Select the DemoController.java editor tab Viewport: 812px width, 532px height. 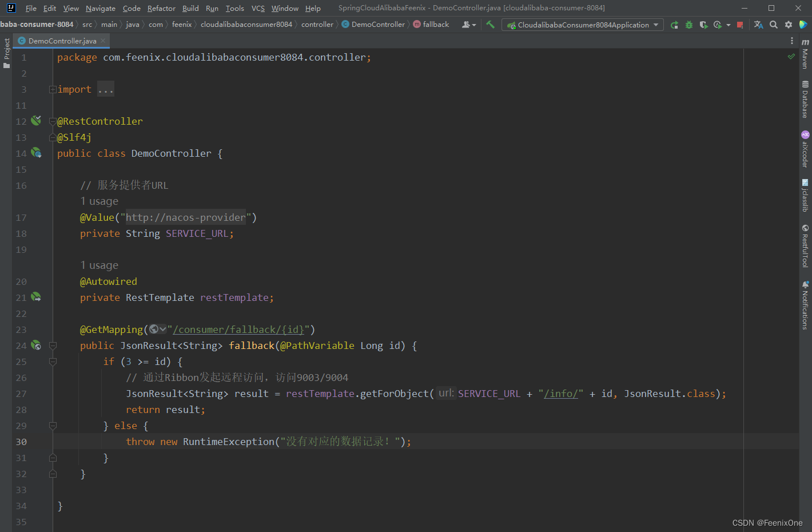pyautogui.click(x=62, y=41)
